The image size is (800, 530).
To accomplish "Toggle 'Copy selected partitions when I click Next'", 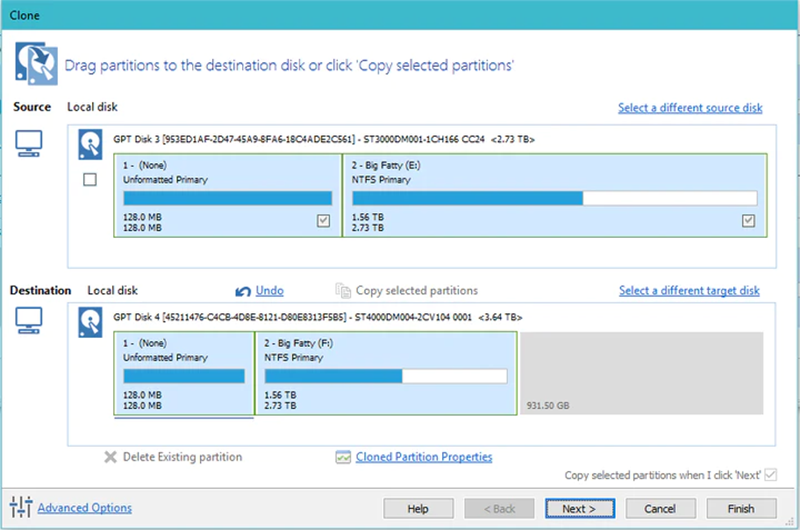I will click(x=771, y=475).
